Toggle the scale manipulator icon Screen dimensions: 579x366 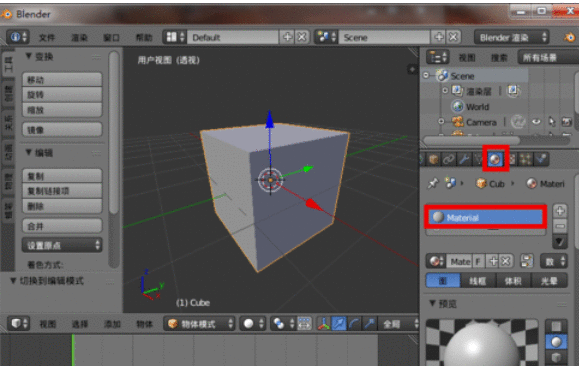click(x=369, y=324)
